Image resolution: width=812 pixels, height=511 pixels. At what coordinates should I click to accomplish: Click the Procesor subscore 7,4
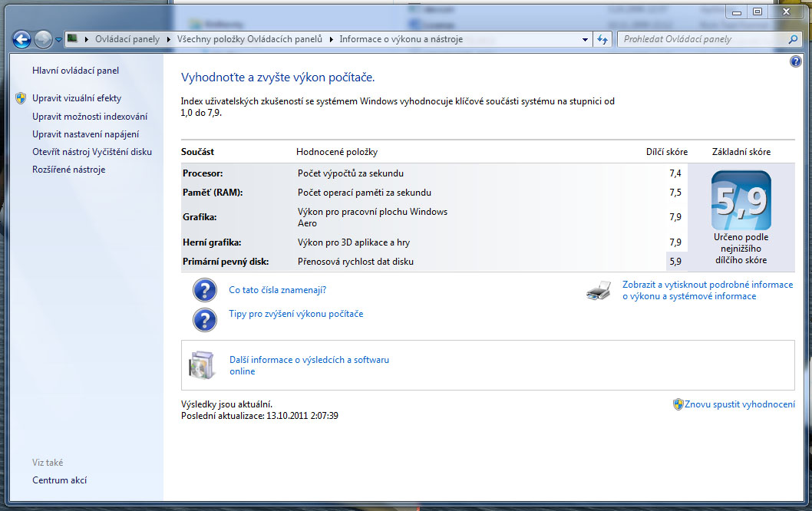675,173
